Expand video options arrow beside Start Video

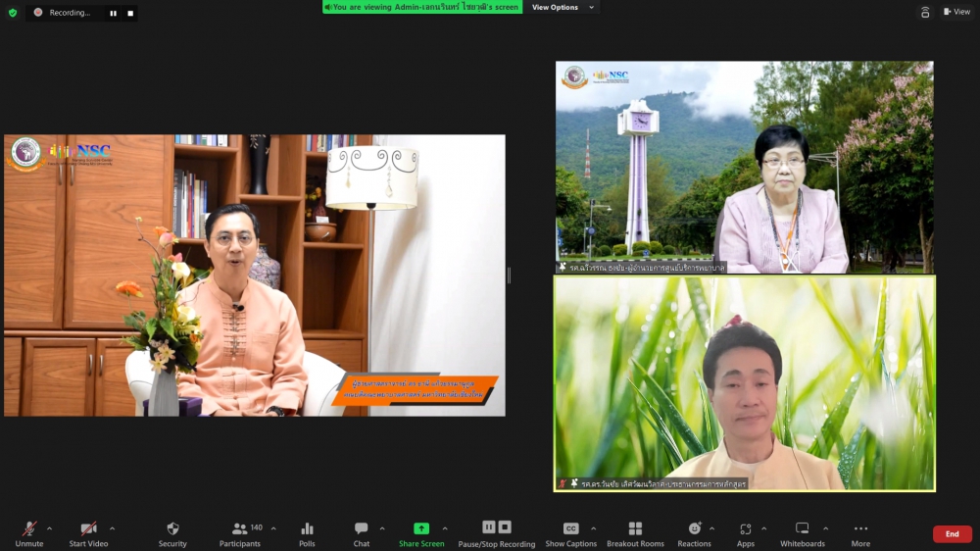112,528
